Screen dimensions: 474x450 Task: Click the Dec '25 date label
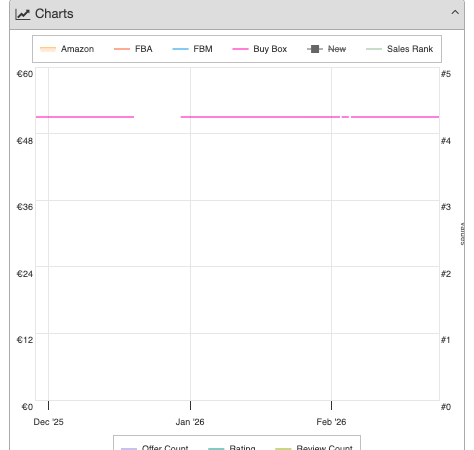(x=48, y=422)
